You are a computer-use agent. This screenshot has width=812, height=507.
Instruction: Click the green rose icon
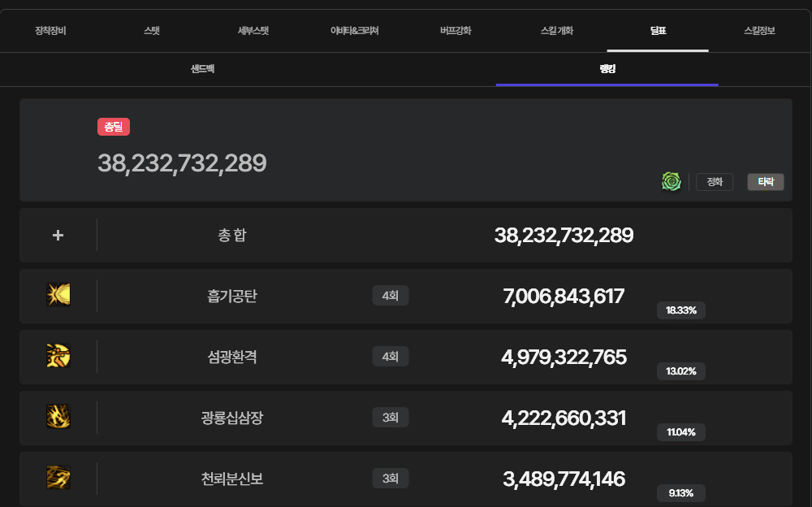tap(671, 181)
